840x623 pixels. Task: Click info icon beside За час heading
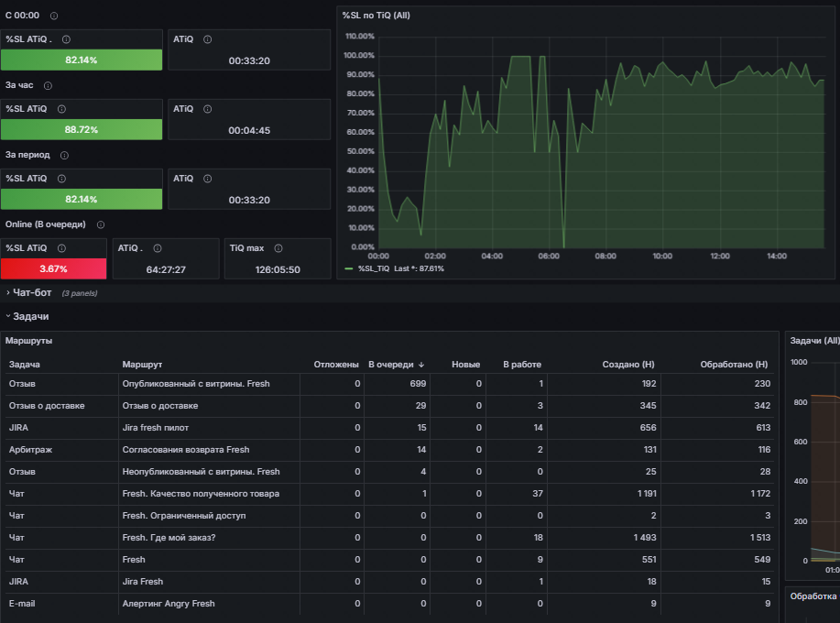[x=48, y=86]
